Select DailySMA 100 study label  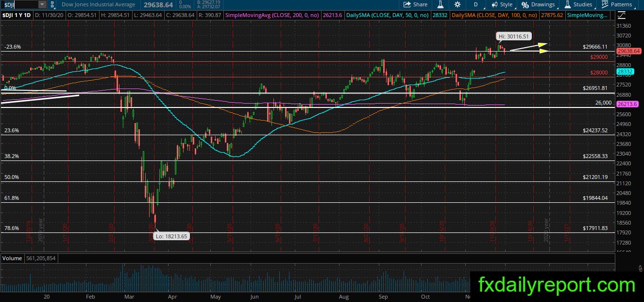[x=495, y=15]
